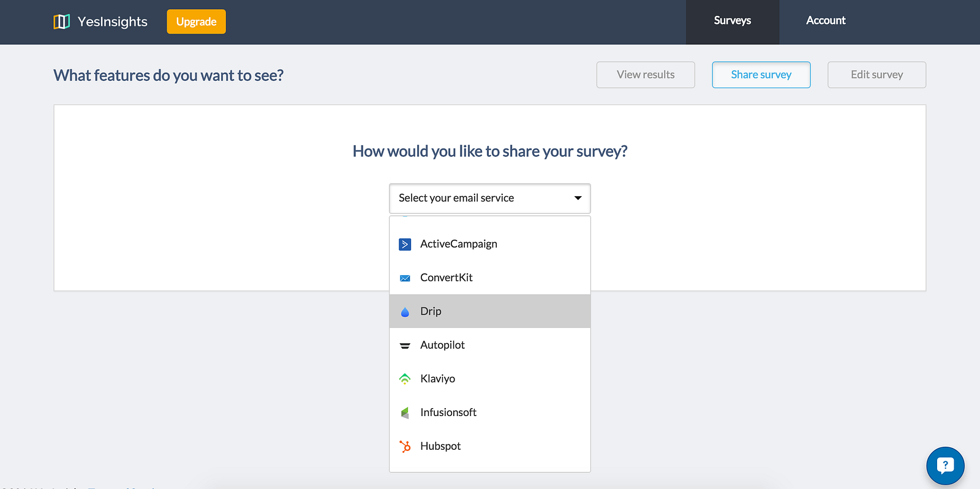
Task: Click the green Klaviyo icon
Action: click(405, 379)
